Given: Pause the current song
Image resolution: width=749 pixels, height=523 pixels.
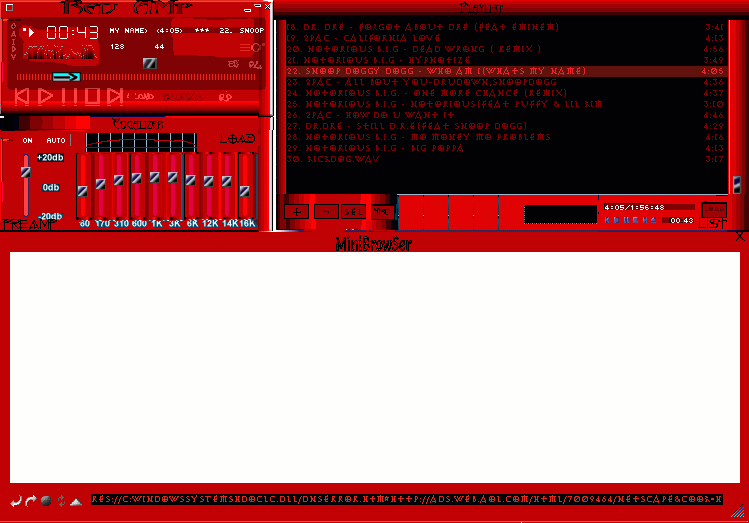Looking at the screenshot, I should tap(69, 96).
